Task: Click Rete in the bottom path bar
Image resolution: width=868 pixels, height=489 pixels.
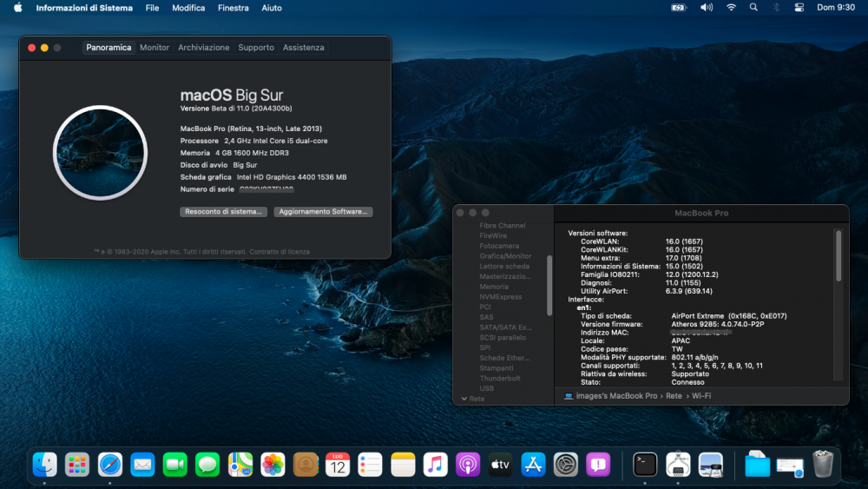Action: pos(674,396)
